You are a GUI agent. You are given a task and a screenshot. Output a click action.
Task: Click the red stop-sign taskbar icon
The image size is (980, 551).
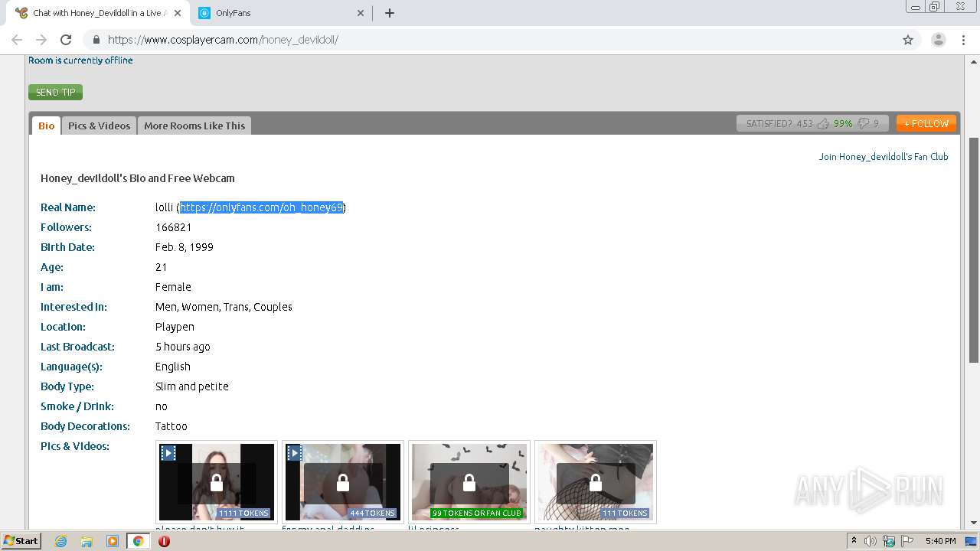coord(164,541)
